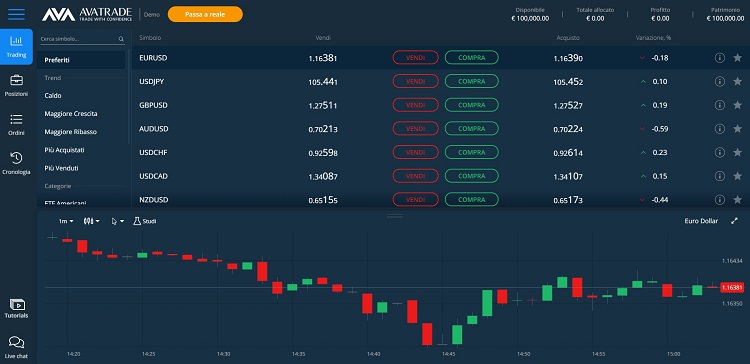Click the chart panel drag handle
Image resolution: width=750 pixels, height=364 pixels.
coord(395,216)
